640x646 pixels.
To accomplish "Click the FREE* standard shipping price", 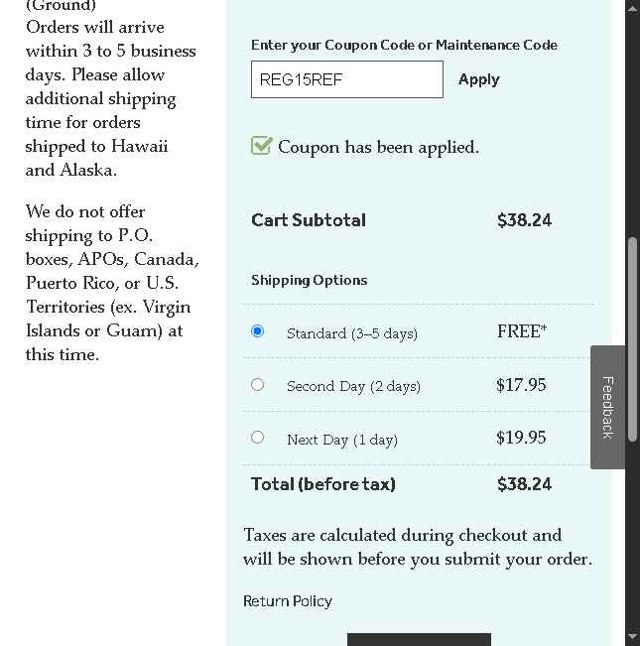I will [521, 331].
